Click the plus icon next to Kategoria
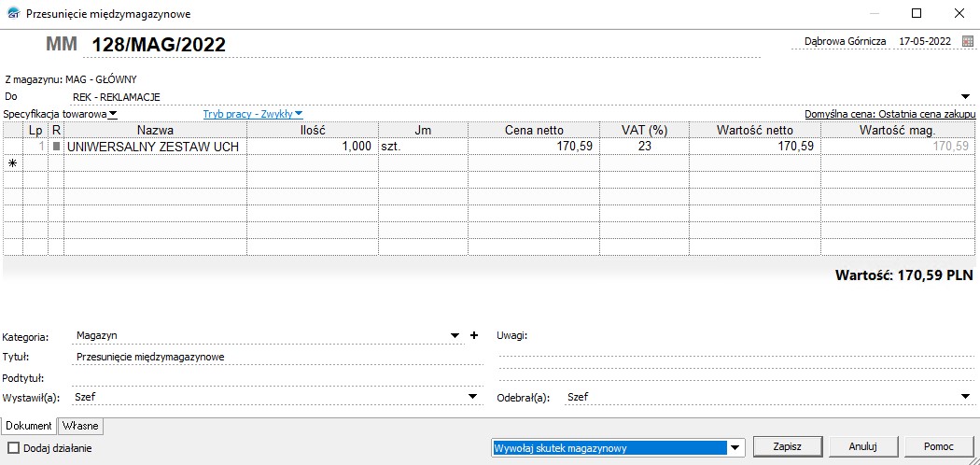The width and height of the screenshot is (980, 465). (473, 335)
